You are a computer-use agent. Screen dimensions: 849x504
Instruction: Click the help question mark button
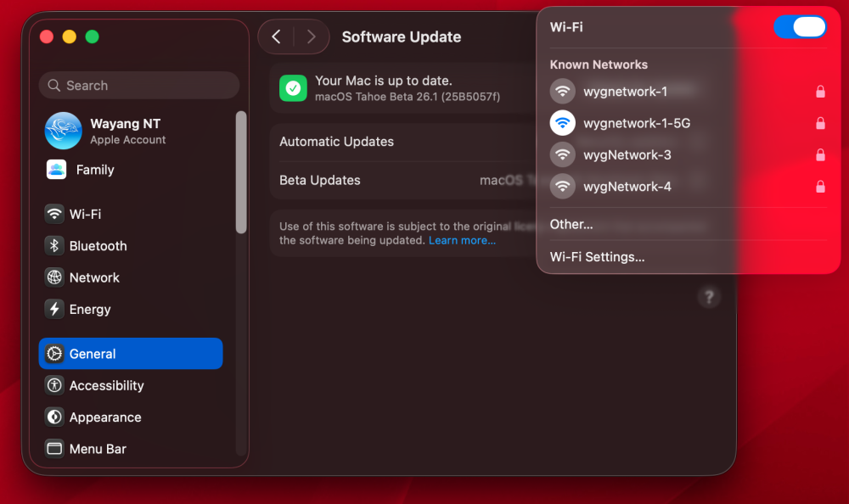(x=709, y=297)
